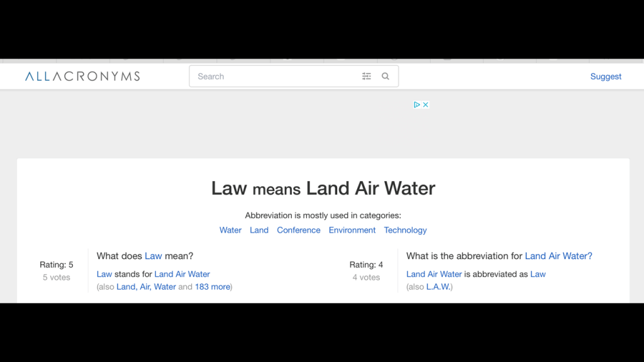644x362 pixels.
Task: Click 'Law' after 'is abbreviated as'
Action: tap(538, 274)
